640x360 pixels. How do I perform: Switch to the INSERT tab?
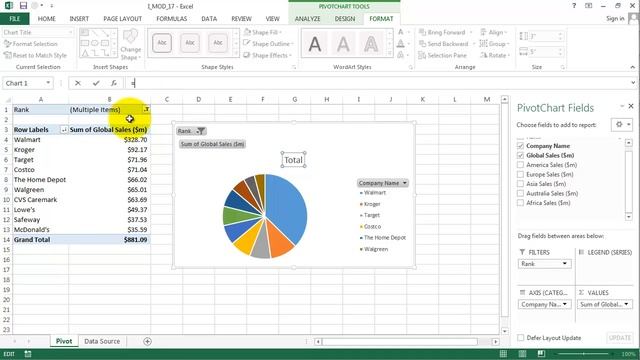(x=79, y=19)
